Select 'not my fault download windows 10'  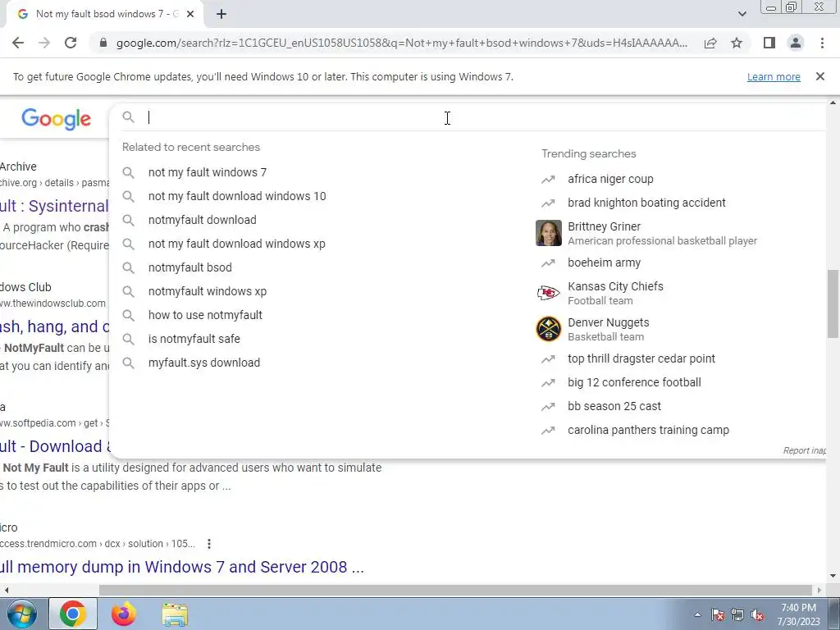pos(237,196)
